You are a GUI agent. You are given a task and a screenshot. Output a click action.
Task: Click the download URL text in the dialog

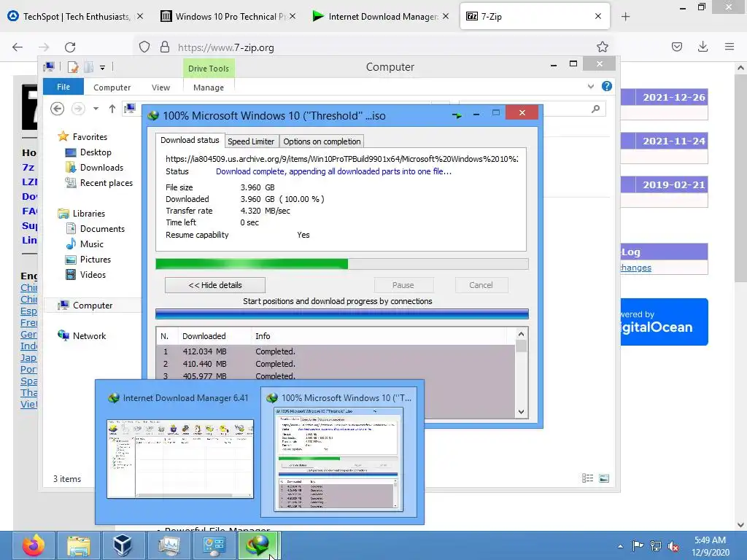(341, 159)
